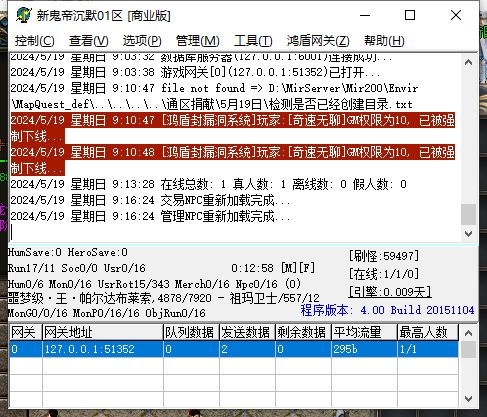
Task: Click the [在线:1/1/0] status text
Action: click(384, 274)
